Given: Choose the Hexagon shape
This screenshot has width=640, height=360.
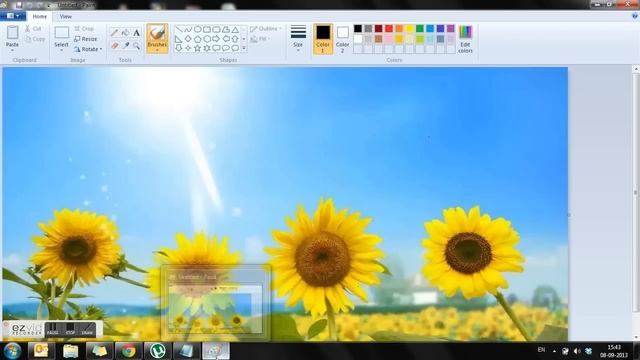Looking at the screenshot, I should [207, 39].
